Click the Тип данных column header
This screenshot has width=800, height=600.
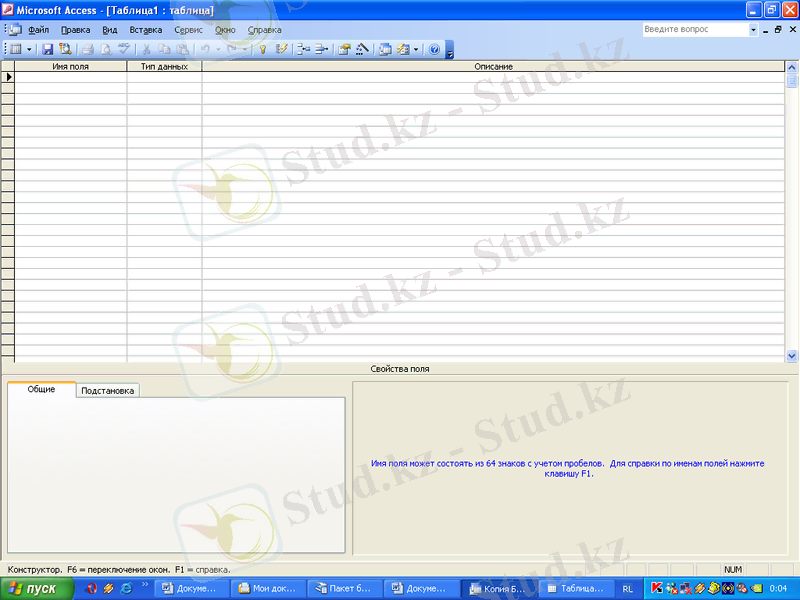point(164,66)
